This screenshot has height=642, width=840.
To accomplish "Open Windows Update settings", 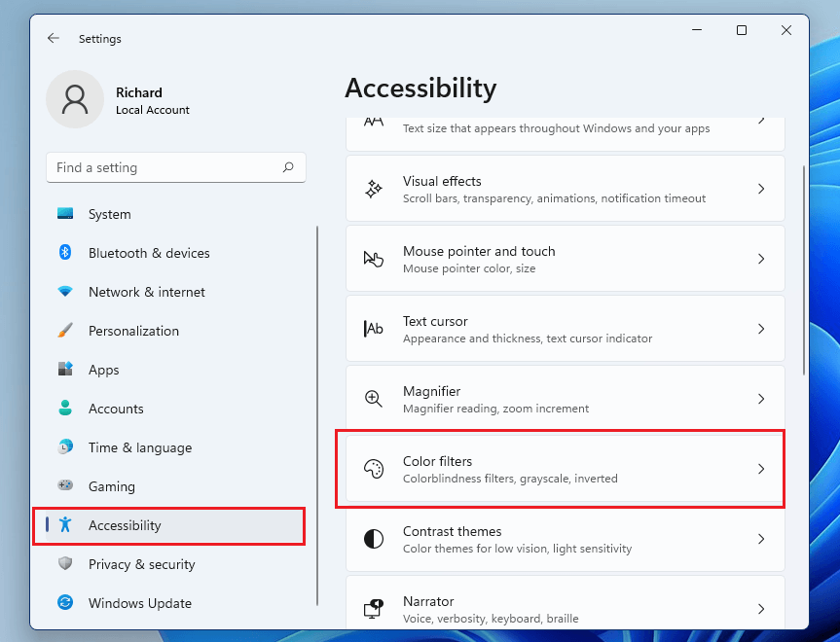I will (x=174, y=603).
